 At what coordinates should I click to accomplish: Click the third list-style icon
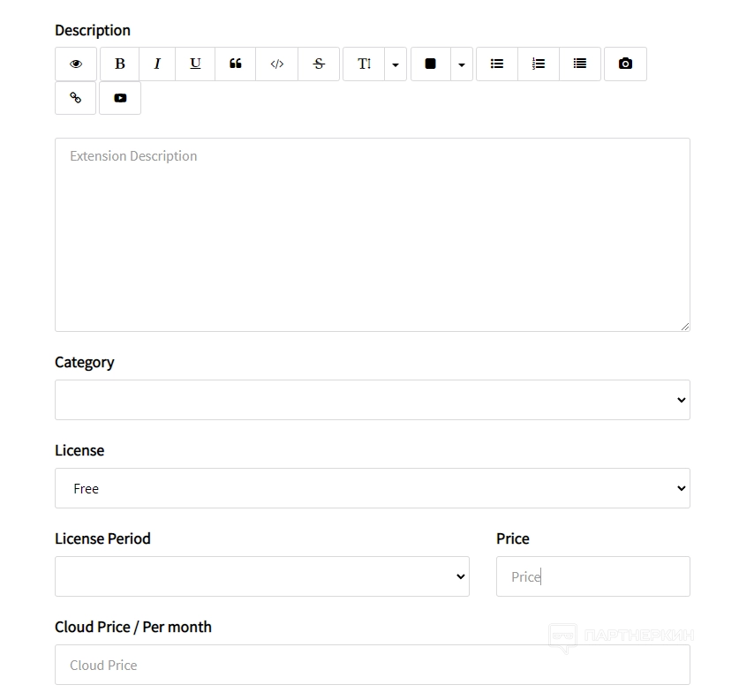[x=580, y=64]
